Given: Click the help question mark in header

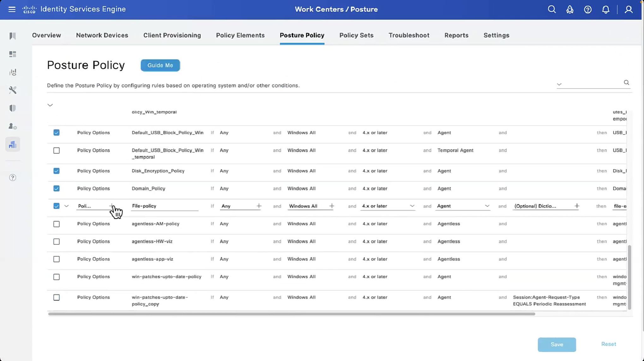Looking at the screenshot, I should [x=587, y=9].
